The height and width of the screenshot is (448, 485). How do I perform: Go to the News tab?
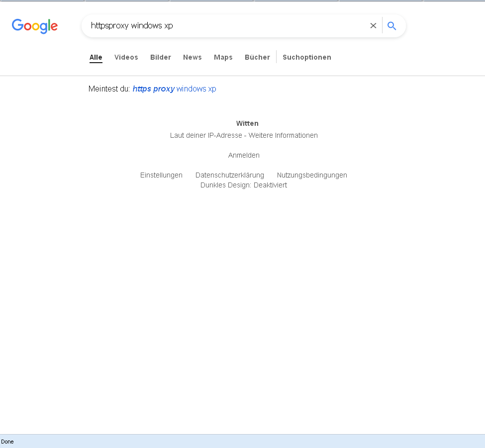193,57
